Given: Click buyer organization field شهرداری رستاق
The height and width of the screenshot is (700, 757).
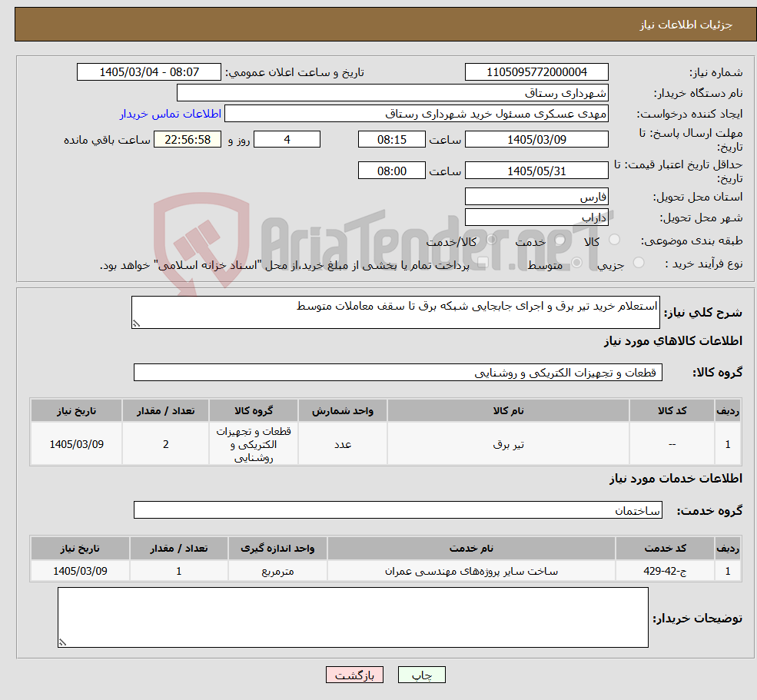Looking at the screenshot, I should [392, 93].
